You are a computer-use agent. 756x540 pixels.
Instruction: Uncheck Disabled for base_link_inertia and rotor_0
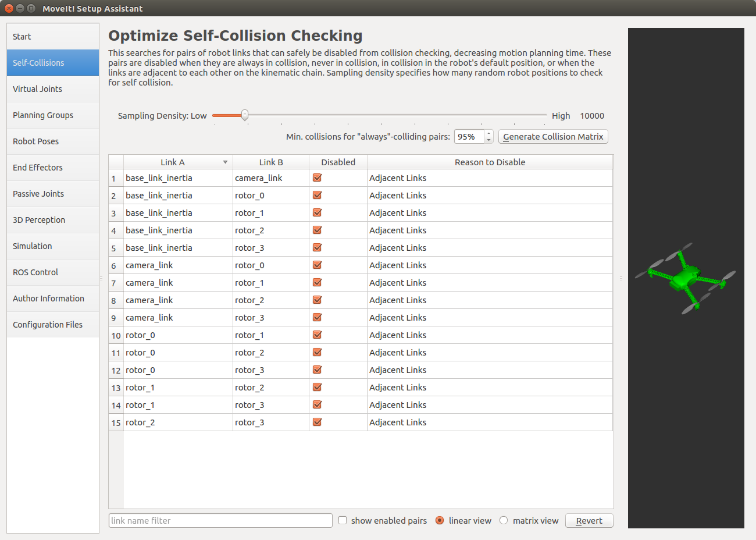click(x=317, y=196)
